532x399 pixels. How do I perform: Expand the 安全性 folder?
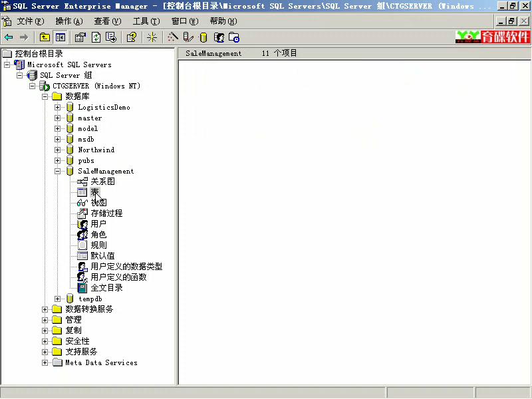[x=45, y=341]
